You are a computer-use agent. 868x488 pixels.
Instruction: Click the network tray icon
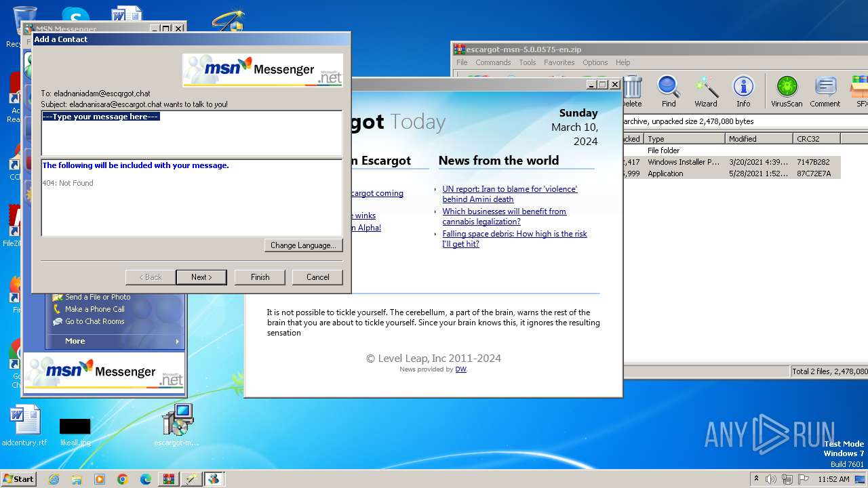pos(789,479)
